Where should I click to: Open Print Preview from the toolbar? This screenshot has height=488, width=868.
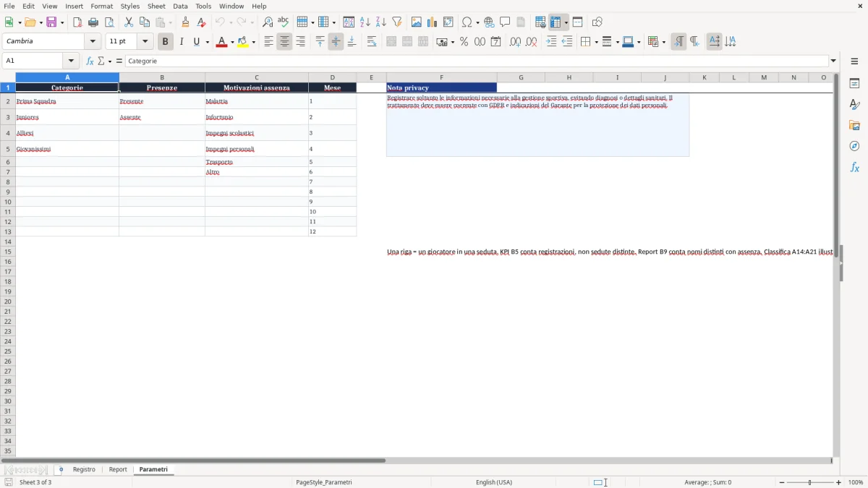click(109, 22)
